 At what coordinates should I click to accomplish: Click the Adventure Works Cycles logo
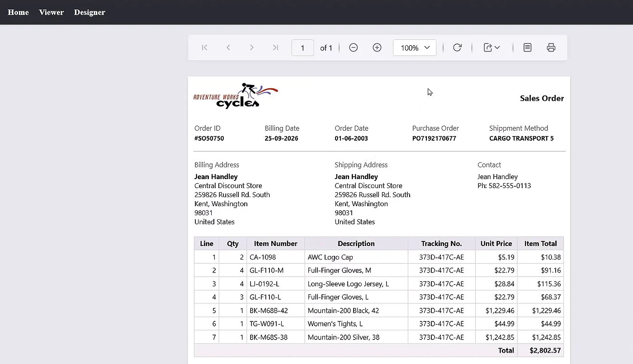pyautogui.click(x=236, y=96)
